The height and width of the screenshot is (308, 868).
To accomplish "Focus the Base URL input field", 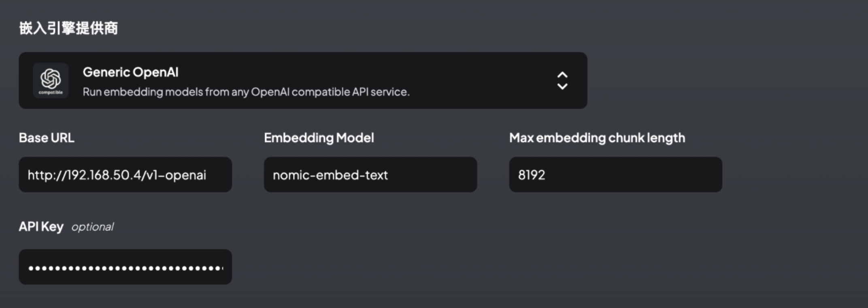I will (125, 175).
